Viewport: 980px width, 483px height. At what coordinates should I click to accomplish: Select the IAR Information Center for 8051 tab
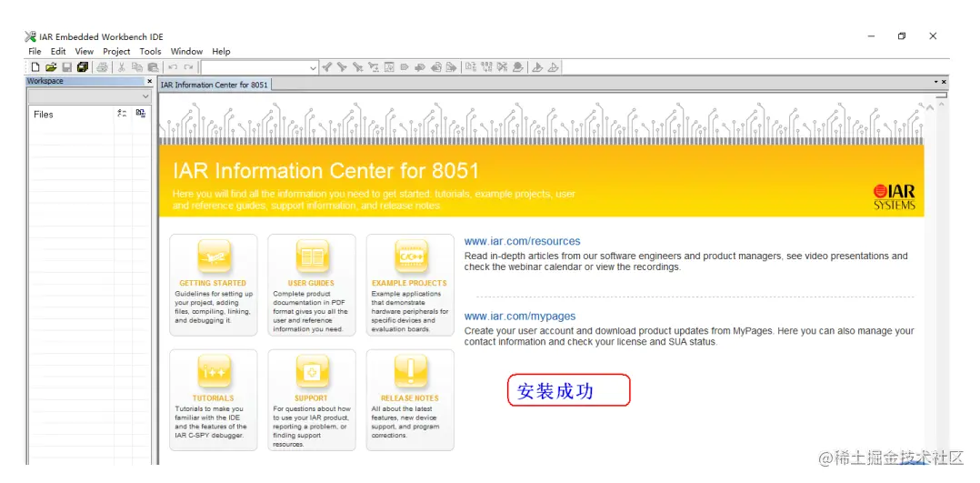pos(215,85)
